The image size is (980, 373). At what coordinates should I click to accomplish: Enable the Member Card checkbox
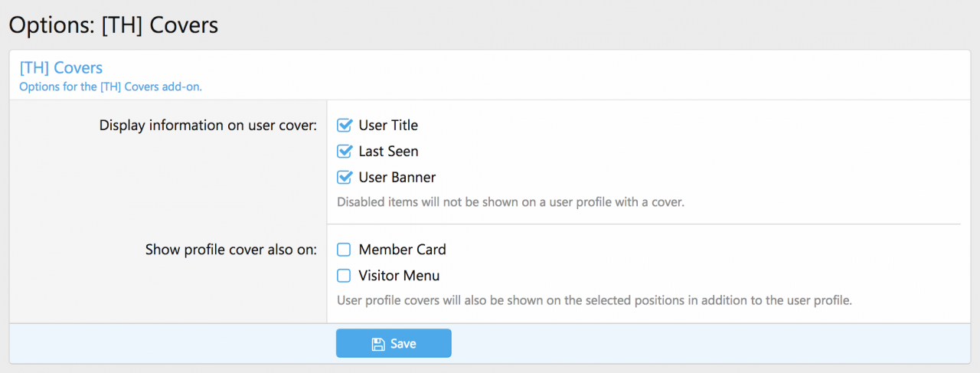tap(345, 249)
